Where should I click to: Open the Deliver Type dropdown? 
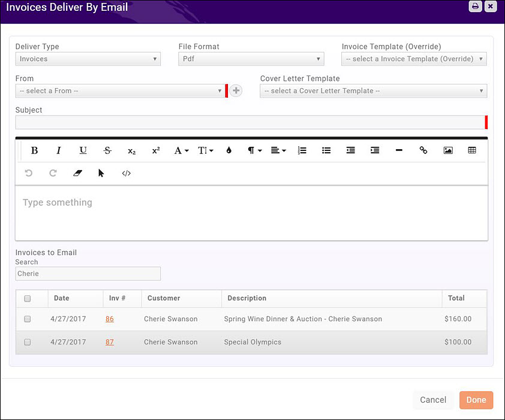point(88,59)
